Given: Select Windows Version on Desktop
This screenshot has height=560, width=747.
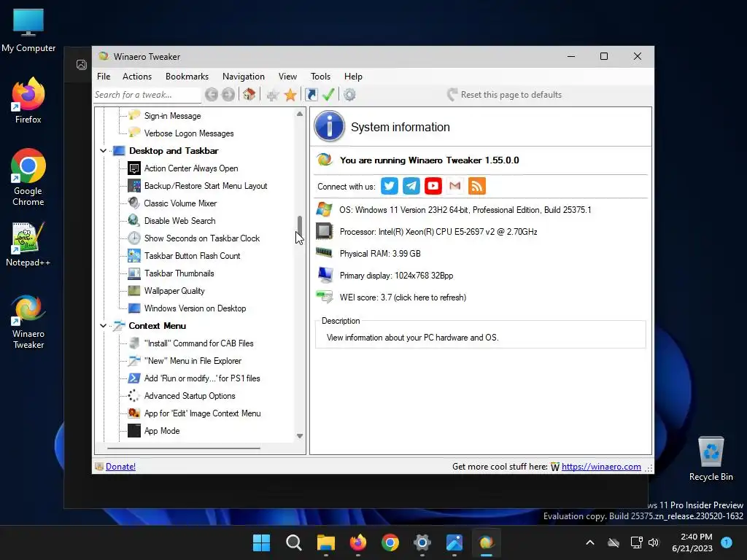Looking at the screenshot, I should (x=195, y=308).
